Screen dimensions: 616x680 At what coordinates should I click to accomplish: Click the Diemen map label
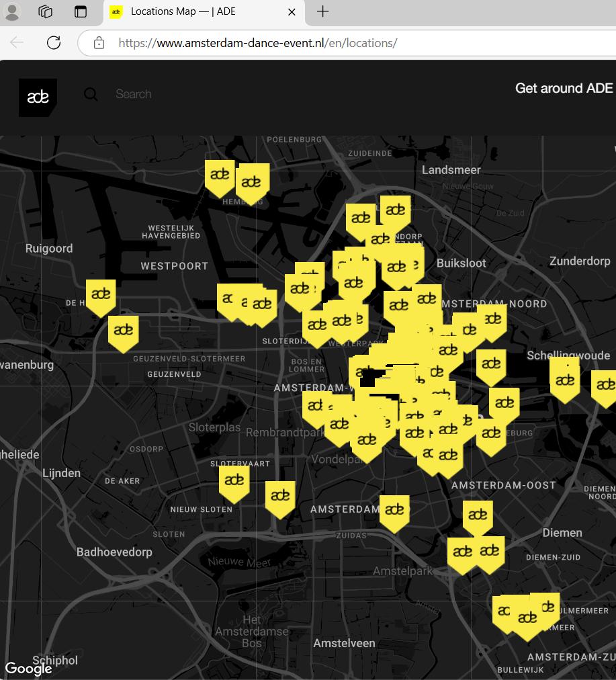point(562,533)
